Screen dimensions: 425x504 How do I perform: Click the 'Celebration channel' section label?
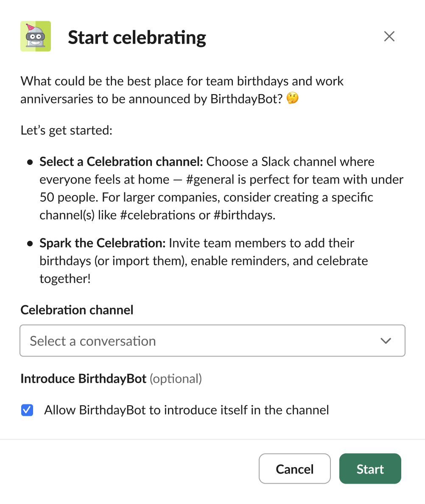[77, 310]
